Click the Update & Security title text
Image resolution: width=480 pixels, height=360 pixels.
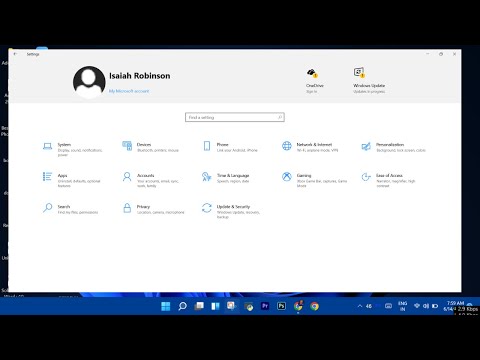tap(233, 207)
